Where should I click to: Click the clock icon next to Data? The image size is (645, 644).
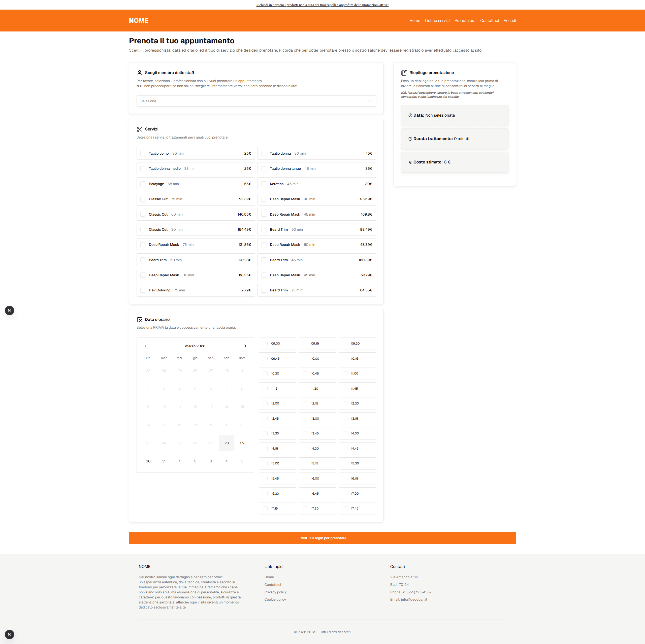pyautogui.click(x=410, y=115)
